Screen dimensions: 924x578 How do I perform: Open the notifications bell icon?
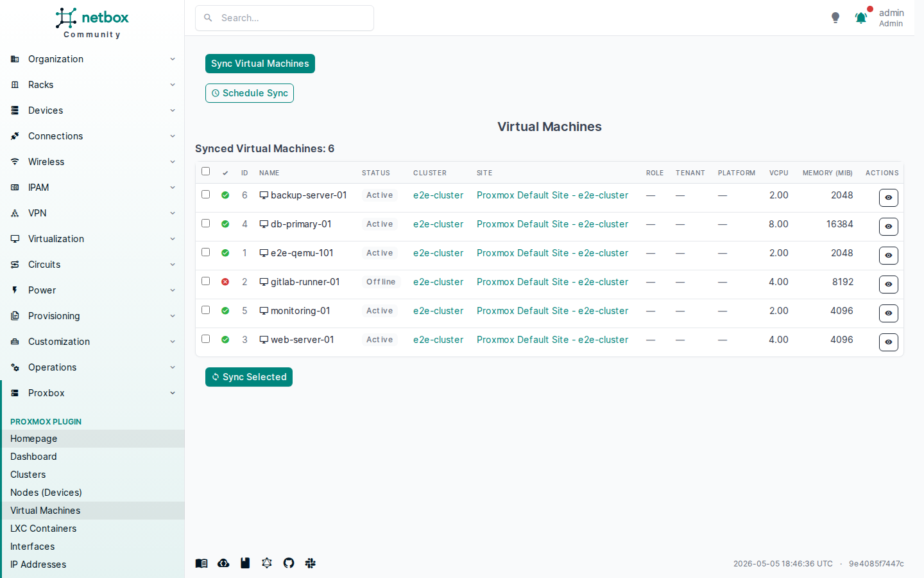click(861, 18)
